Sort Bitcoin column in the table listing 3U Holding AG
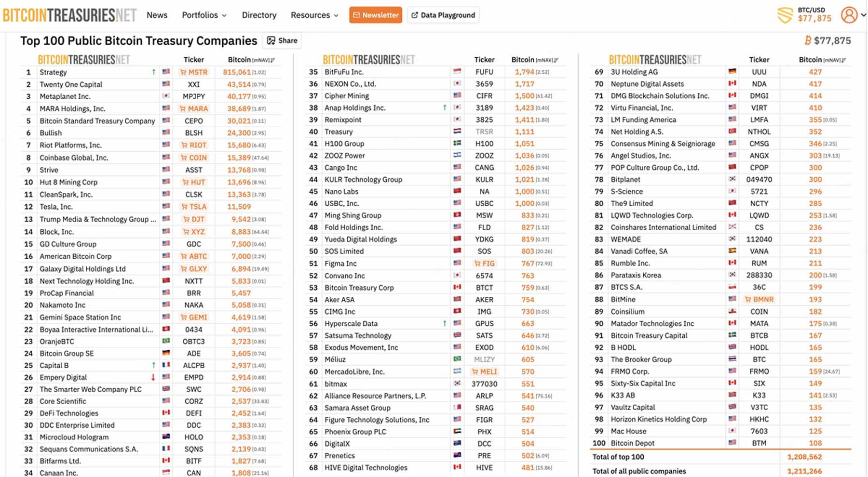The width and height of the screenshot is (868, 477). [x=822, y=60]
